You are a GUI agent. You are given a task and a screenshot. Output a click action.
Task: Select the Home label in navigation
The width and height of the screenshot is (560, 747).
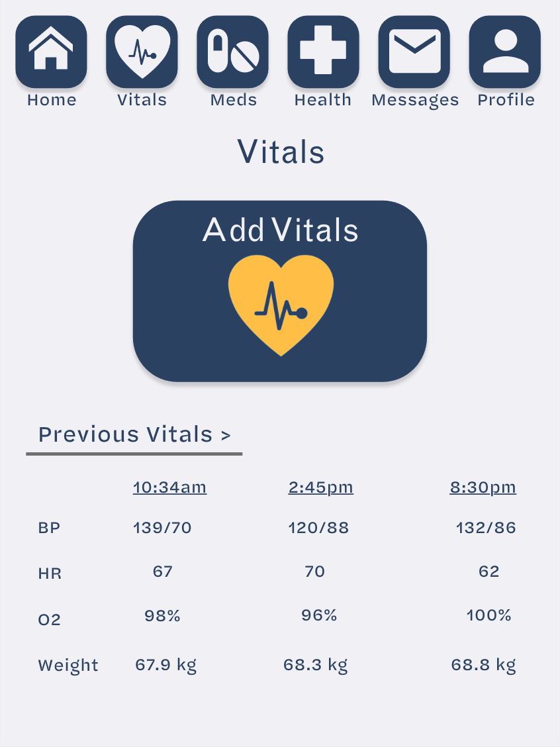pos(52,100)
